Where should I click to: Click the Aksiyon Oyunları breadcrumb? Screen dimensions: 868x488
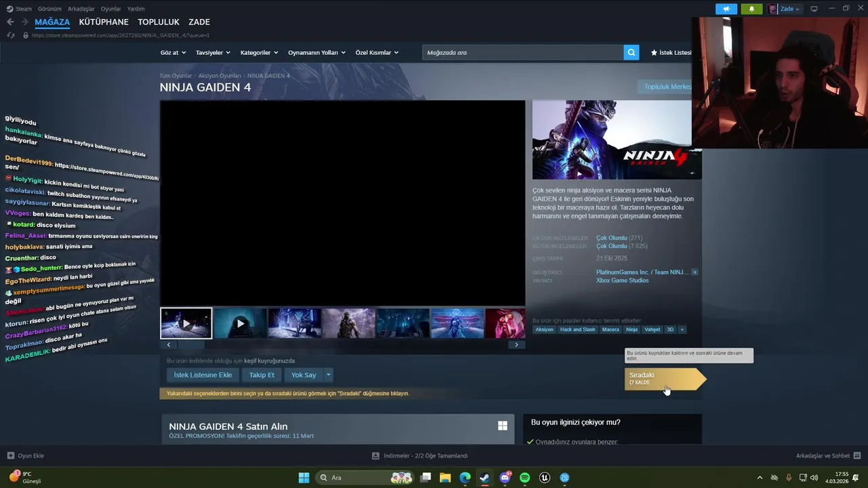220,76
